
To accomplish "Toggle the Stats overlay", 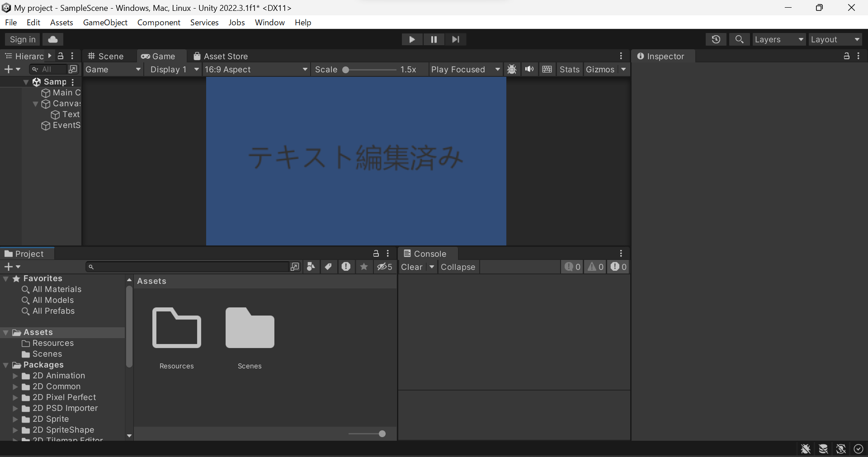I will [x=570, y=69].
